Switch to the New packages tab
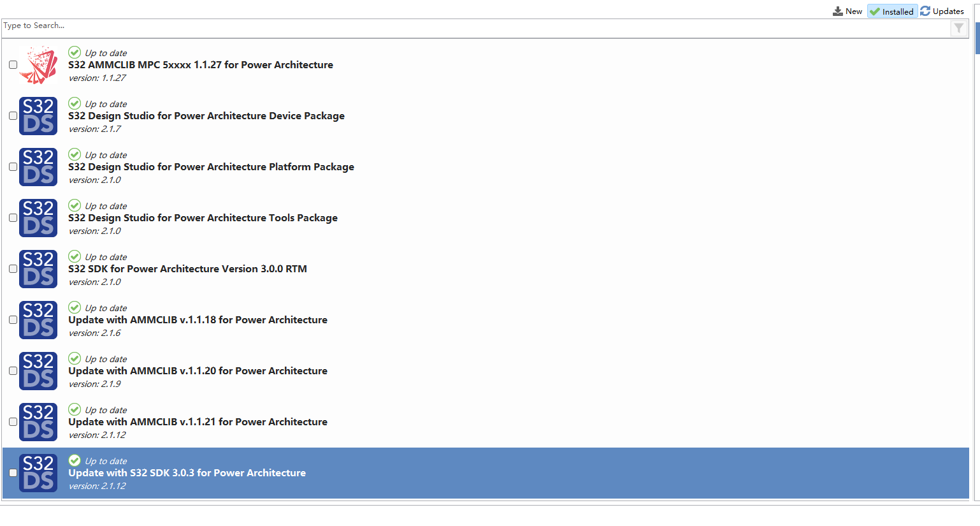Image resolution: width=980 pixels, height=526 pixels. coord(847,11)
